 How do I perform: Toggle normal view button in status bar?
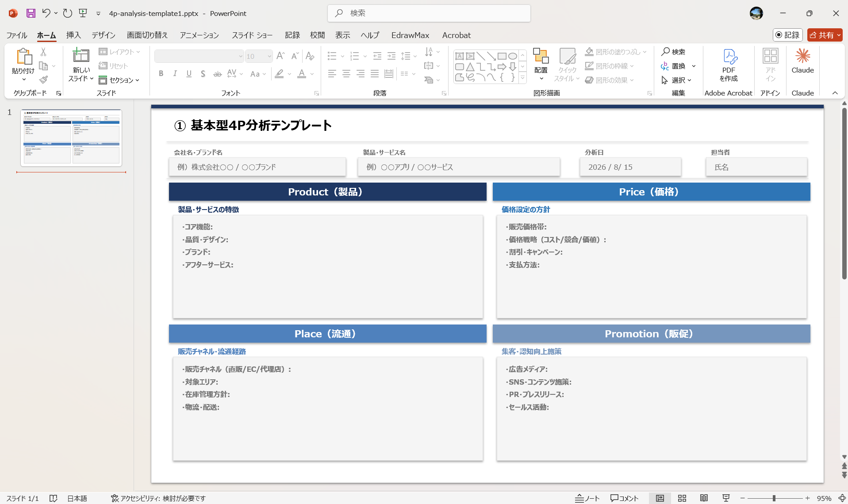click(x=660, y=498)
